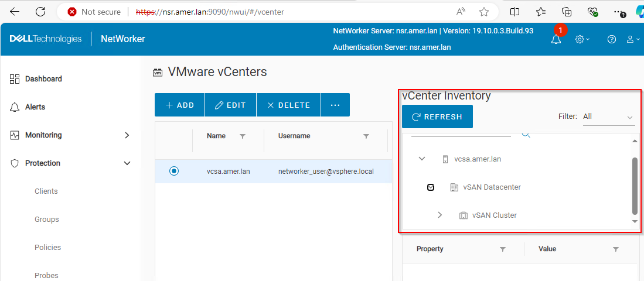
Task: Collapse the vcsa.amer.lan tree node
Action: (x=421, y=159)
